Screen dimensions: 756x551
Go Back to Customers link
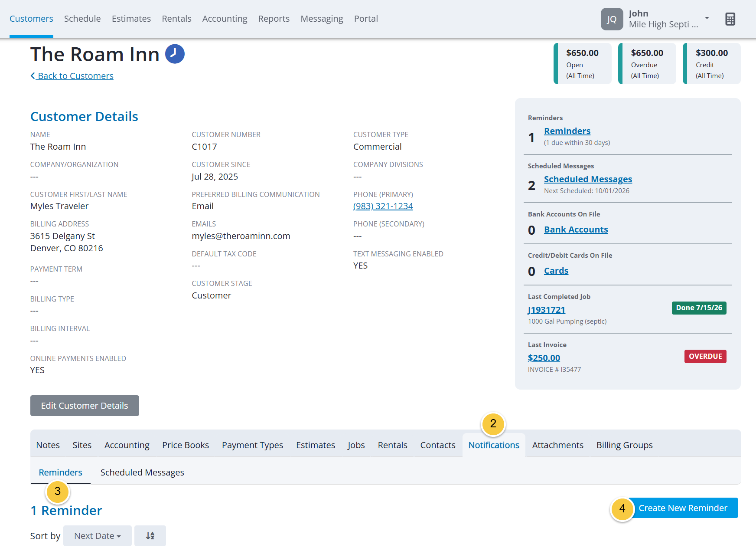click(x=72, y=76)
